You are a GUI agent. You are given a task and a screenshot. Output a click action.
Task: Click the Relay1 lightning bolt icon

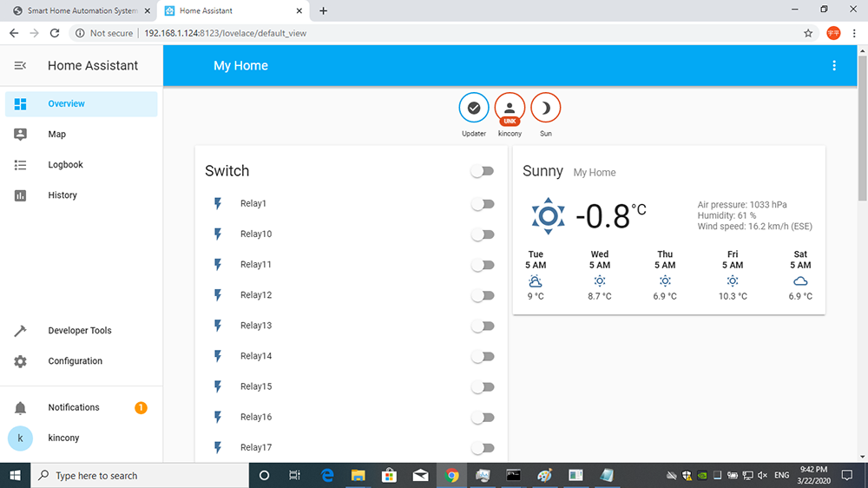[218, 204]
